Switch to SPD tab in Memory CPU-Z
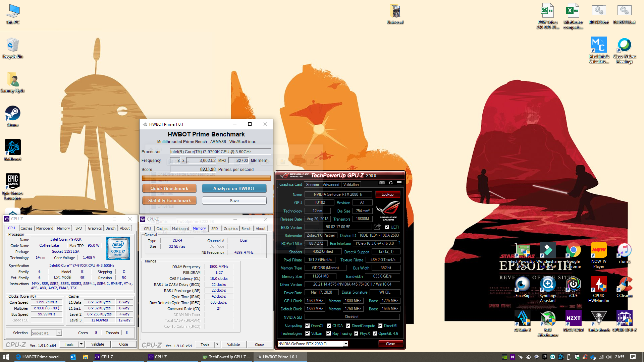644x362 pixels. coord(215,229)
